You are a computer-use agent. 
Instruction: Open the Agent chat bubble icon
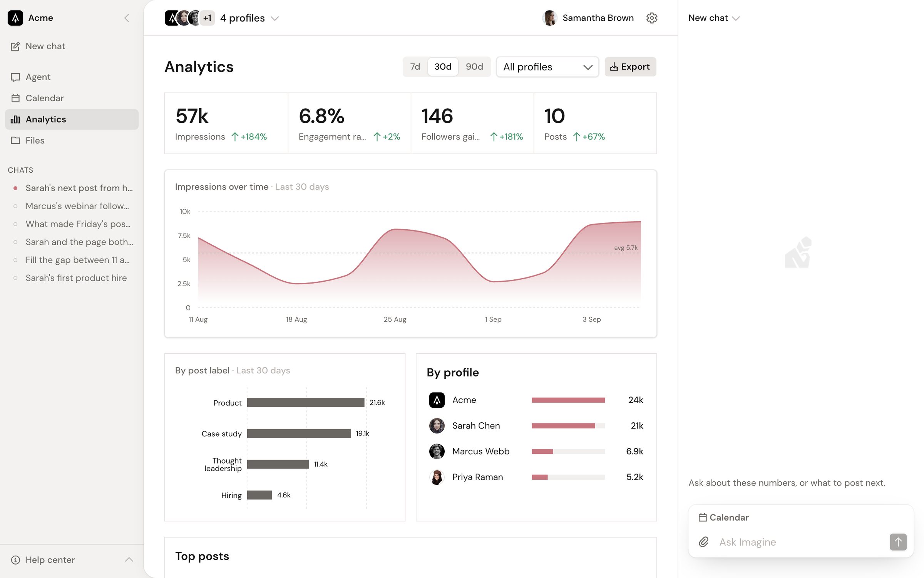click(x=15, y=77)
